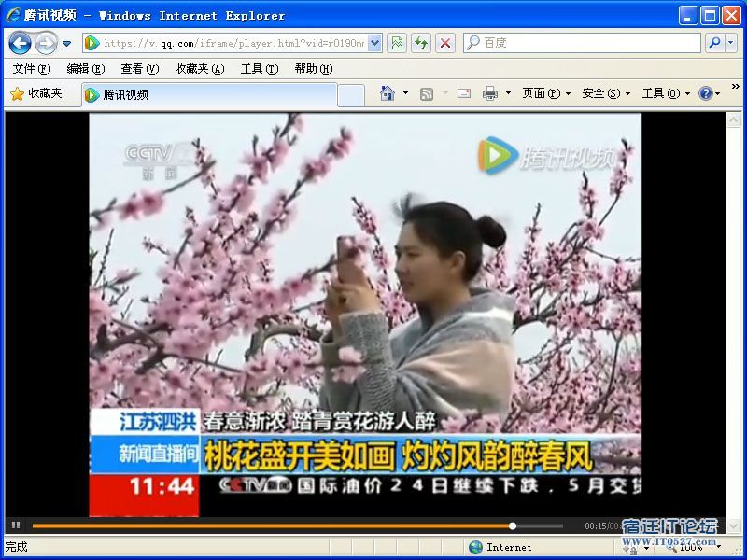Stop loading with the red X icon
Viewport: 747px width, 560px height.
[445, 43]
